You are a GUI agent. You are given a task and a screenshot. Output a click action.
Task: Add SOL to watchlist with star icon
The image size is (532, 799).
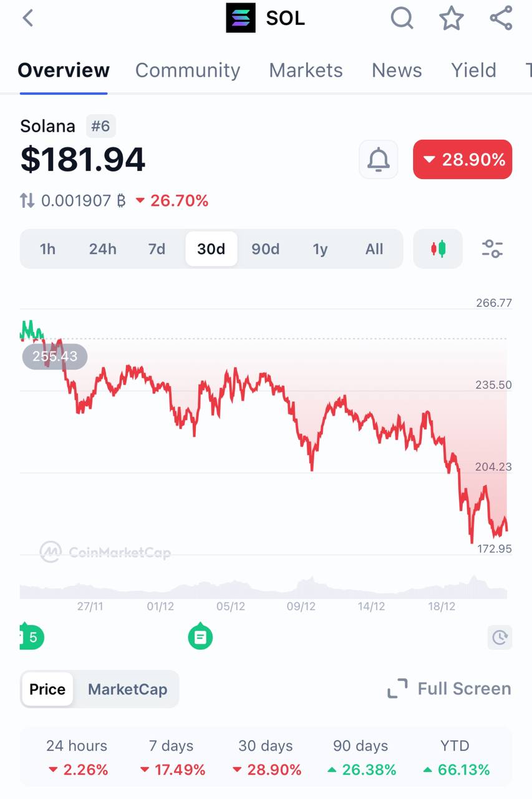(x=452, y=18)
